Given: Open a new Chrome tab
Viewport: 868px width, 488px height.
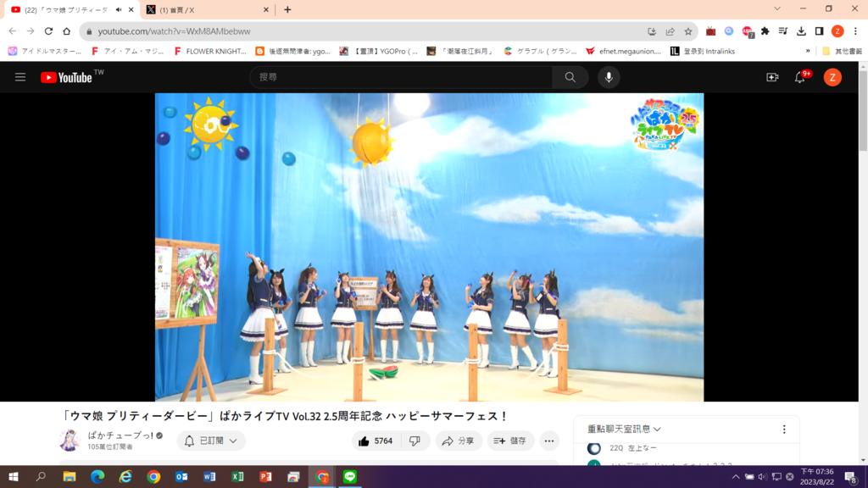Looking at the screenshot, I should coord(287,10).
